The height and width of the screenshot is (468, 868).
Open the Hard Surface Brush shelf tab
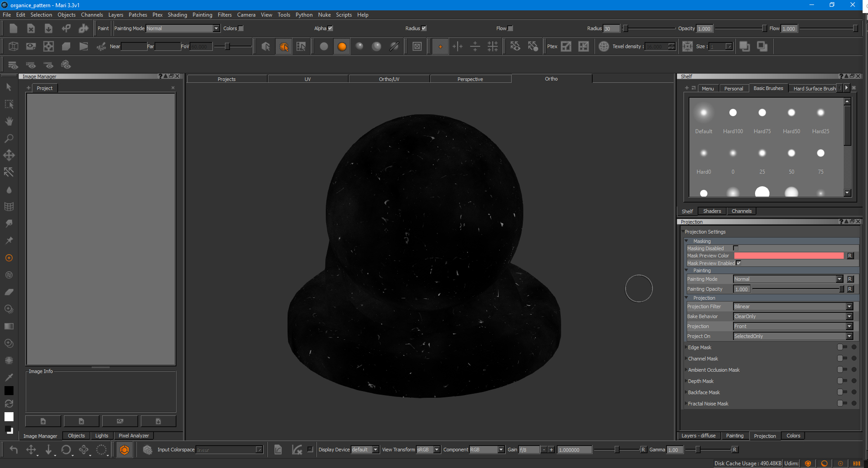[x=814, y=89]
